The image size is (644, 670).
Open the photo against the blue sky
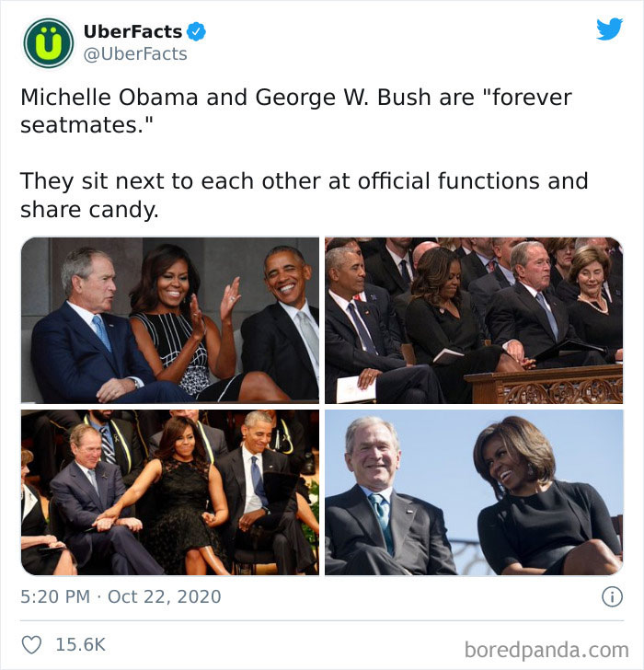click(x=474, y=492)
